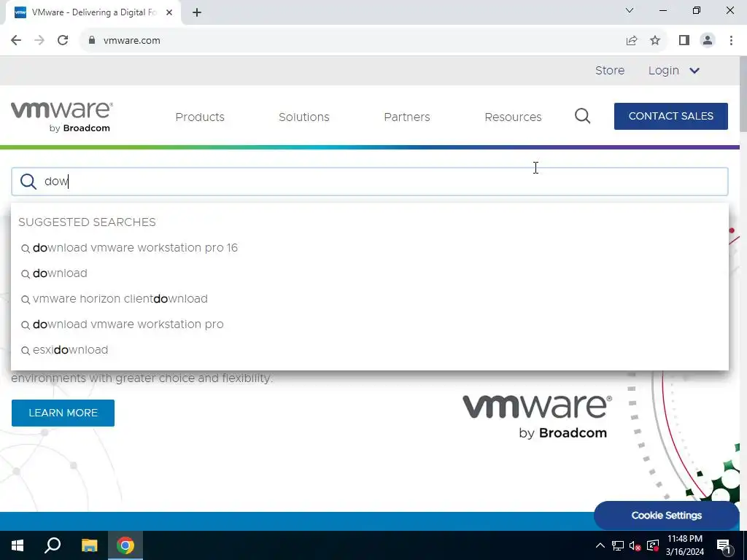Select suggestion 'download vmware workstation pro 16'
Screen dimensions: 747x560
(135, 248)
